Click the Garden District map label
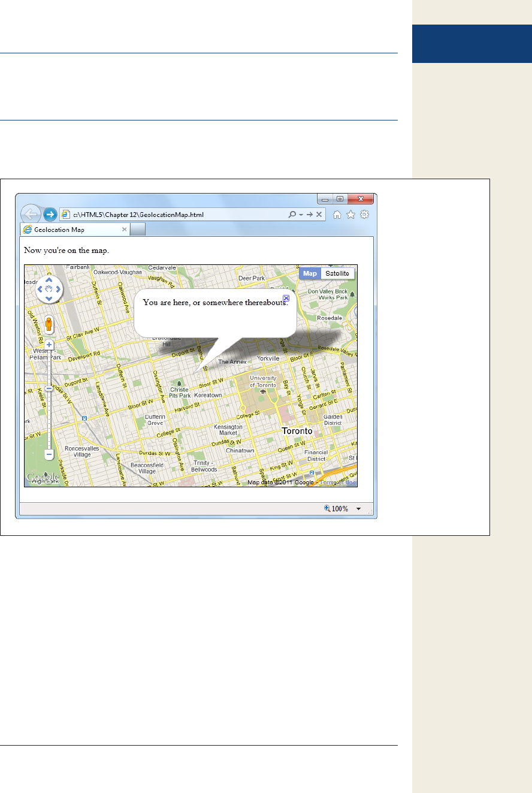 (x=332, y=420)
